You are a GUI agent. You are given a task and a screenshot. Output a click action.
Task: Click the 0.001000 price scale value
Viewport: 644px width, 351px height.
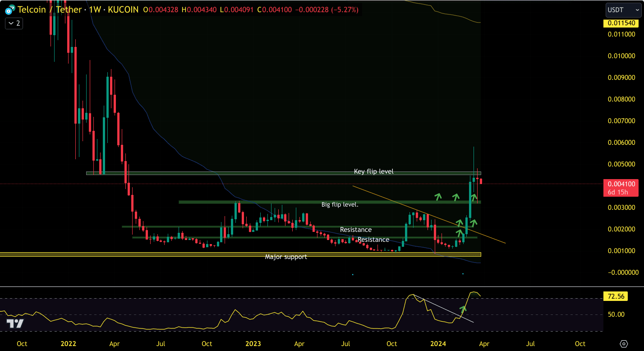[622, 251]
